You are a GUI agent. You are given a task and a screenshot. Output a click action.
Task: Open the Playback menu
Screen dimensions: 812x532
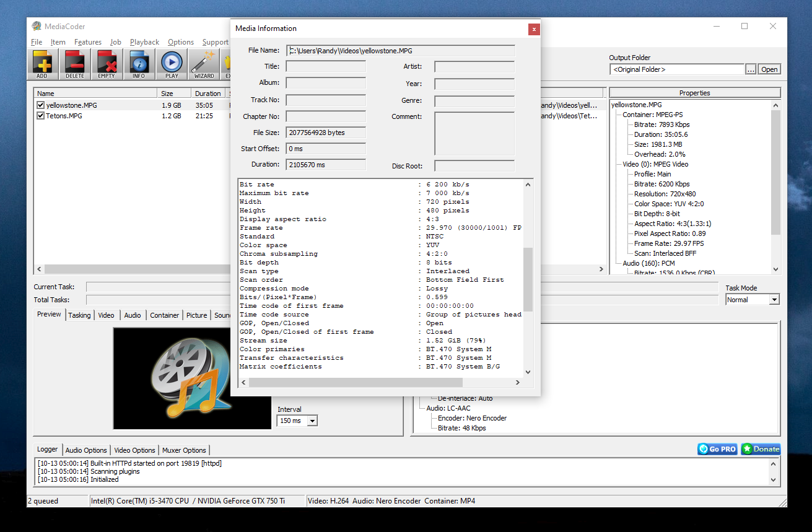coord(145,42)
